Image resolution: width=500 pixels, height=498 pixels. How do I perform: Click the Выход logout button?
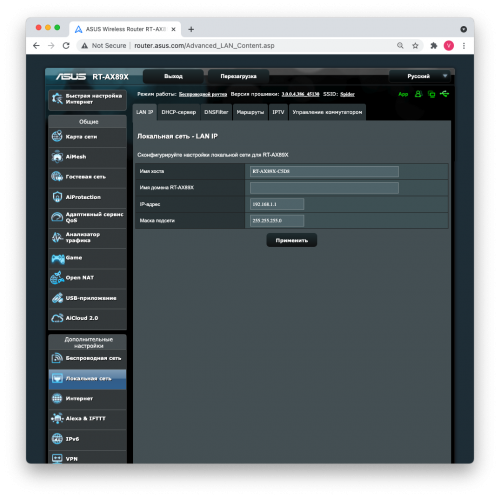[x=173, y=76]
